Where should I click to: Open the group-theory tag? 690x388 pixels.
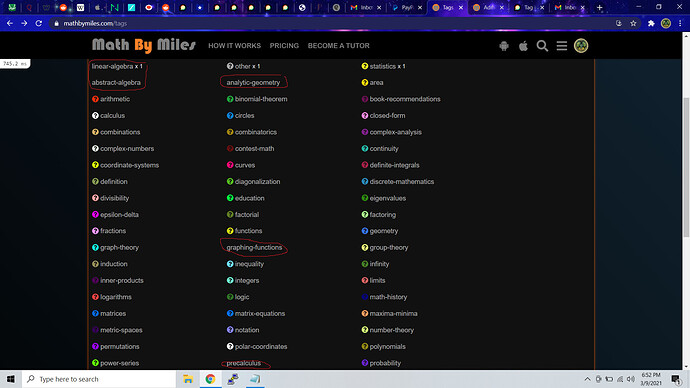coord(389,248)
